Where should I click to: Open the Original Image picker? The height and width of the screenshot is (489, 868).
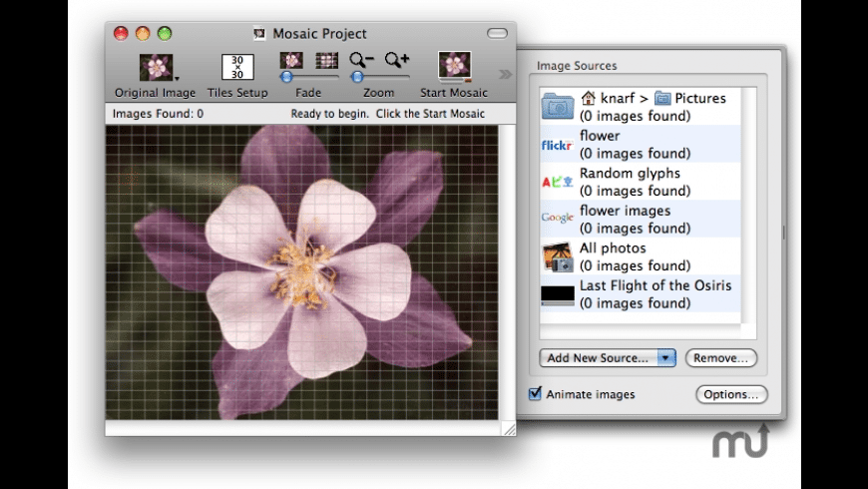click(x=156, y=68)
